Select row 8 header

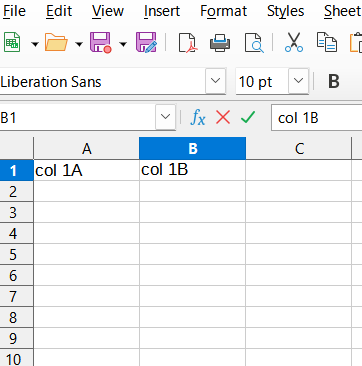pos(16,317)
